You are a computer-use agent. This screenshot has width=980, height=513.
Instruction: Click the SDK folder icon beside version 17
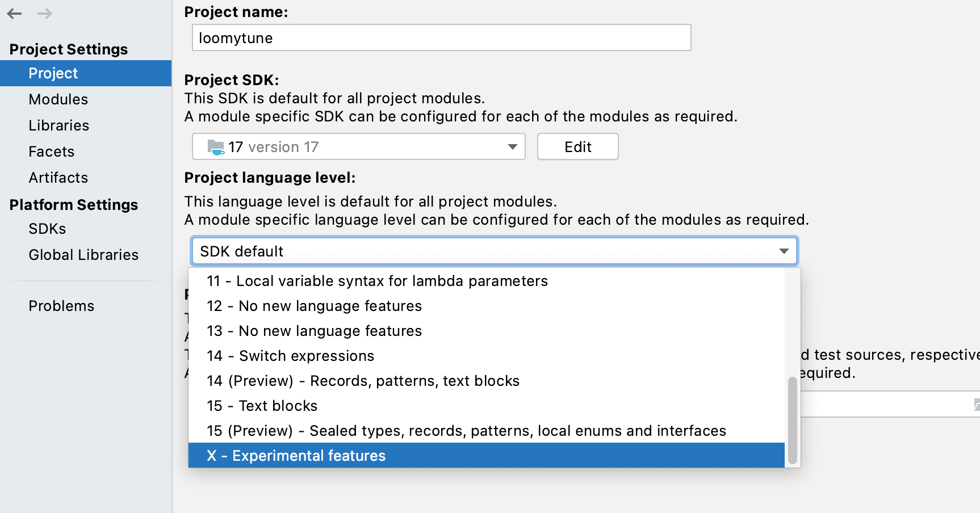tap(216, 146)
